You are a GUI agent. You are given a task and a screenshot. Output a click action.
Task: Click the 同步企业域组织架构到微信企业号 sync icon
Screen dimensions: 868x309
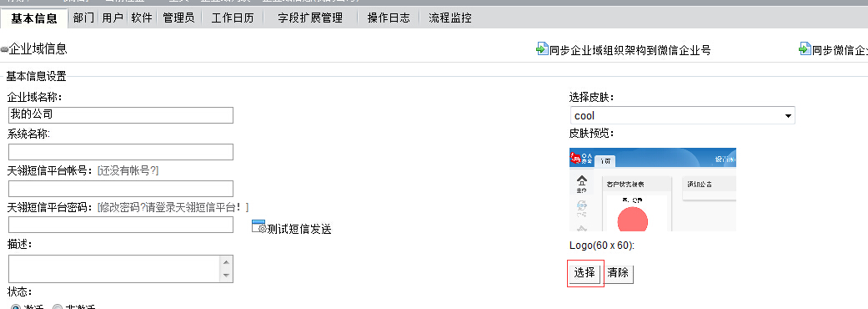coord(542,48)
